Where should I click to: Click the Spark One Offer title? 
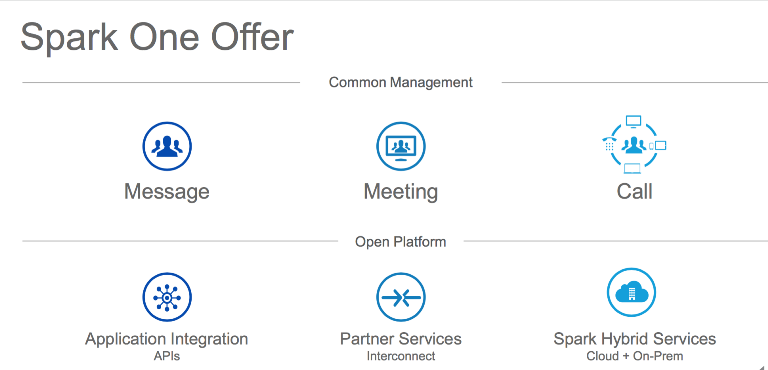[x=157, y=38]
